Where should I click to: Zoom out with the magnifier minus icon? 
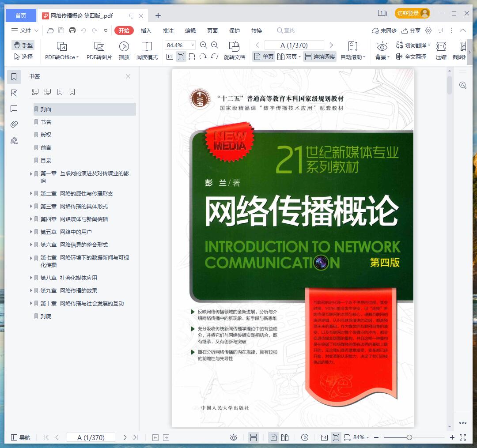point(204,45)
